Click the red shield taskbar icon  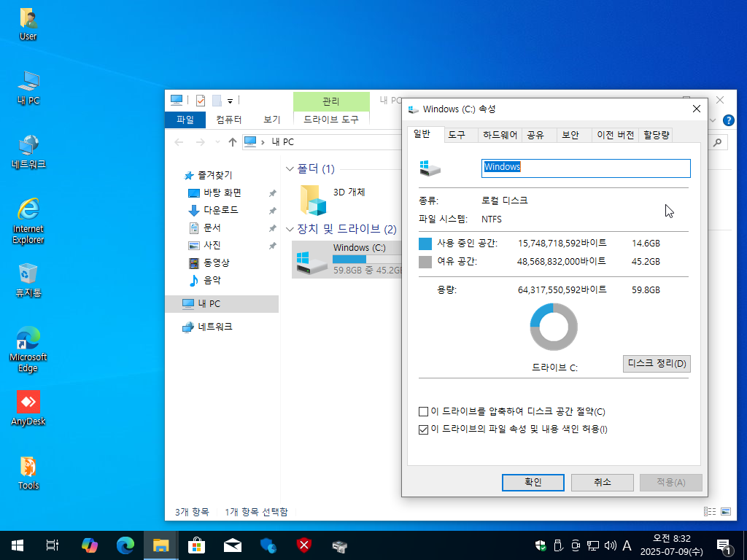(x=304, y=545)
